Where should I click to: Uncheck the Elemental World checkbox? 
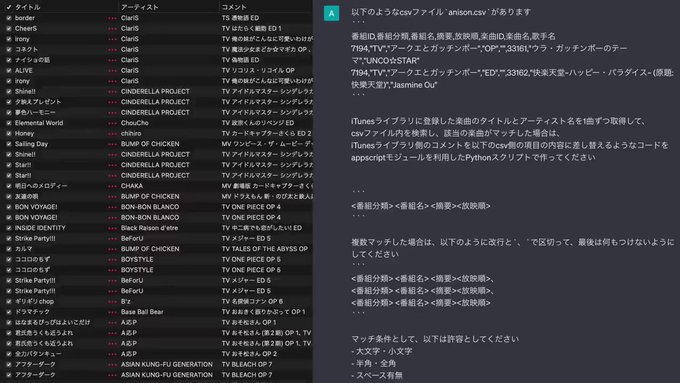pos(9,123)
